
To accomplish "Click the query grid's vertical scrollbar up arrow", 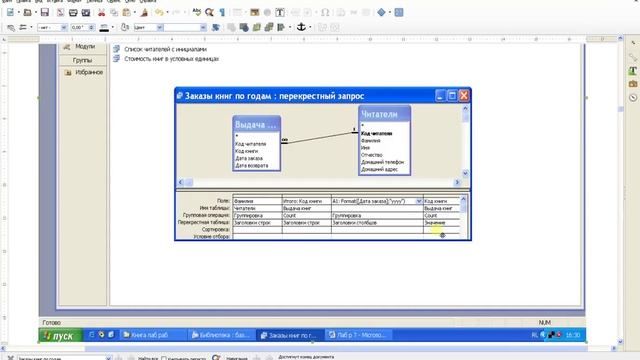I will point(463,199).
